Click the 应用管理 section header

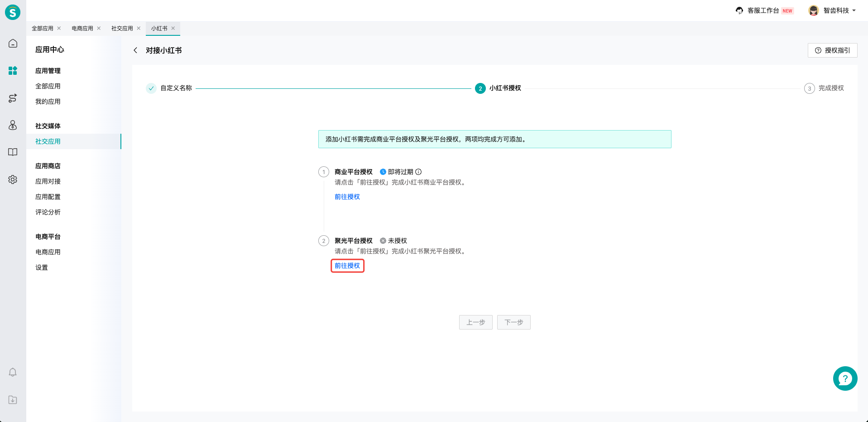click(48, 71)
